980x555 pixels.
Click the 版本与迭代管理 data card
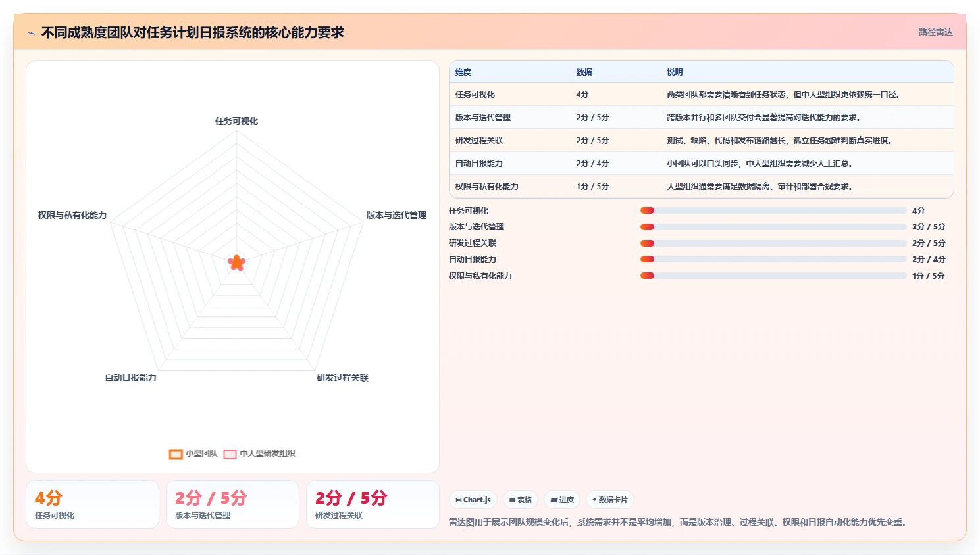[232, 504]
